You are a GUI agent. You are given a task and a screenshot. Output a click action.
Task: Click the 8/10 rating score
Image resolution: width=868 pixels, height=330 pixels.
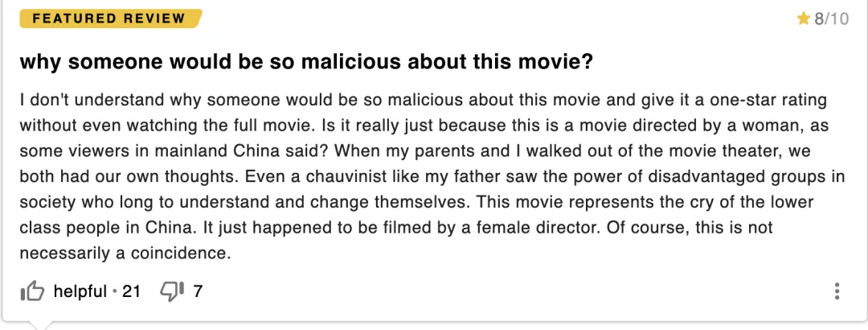click(x=831, y=19)
